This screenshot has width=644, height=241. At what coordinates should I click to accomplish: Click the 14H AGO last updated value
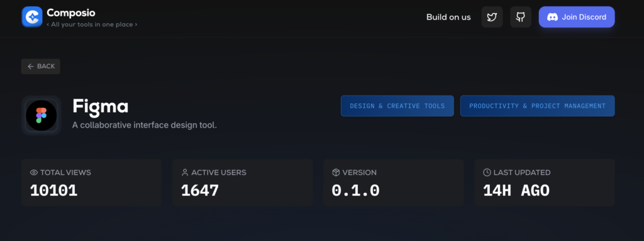pos(516,191)
